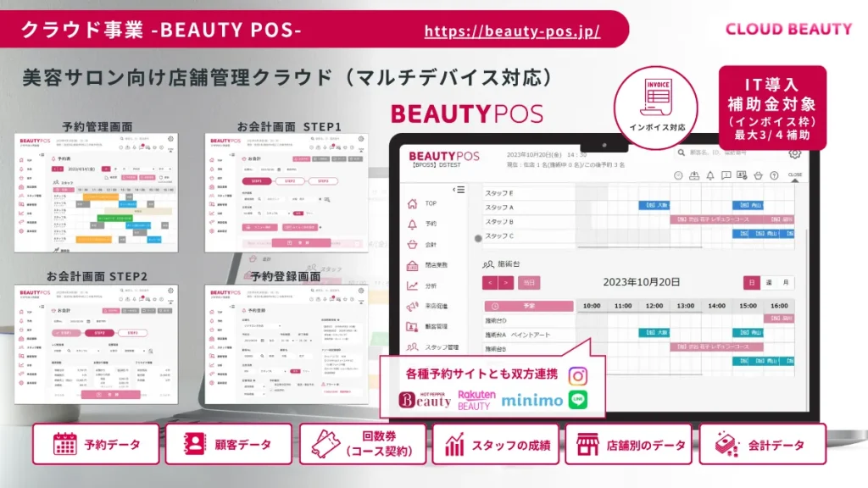The image size is (868, 488).
Task: Open the TOP home icon in sidebar
Action: coord(413,203)
